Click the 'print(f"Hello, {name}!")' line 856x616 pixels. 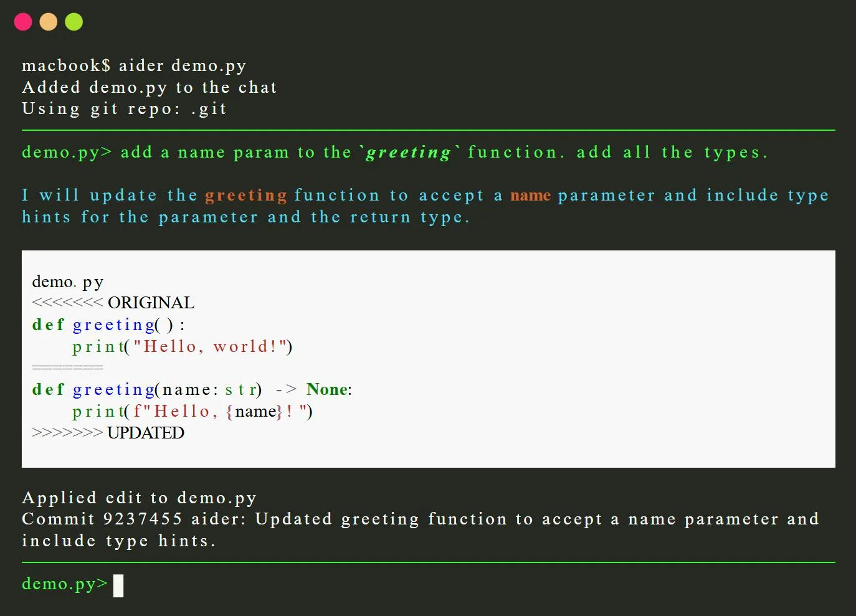193,412
